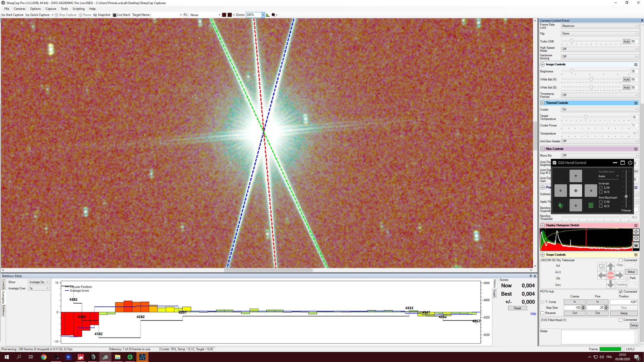Open the High Speed Mode dropdown
Image resolution: width=644 pixels, height=362 pixels.
pyautogui.click(x=600, y=49)
